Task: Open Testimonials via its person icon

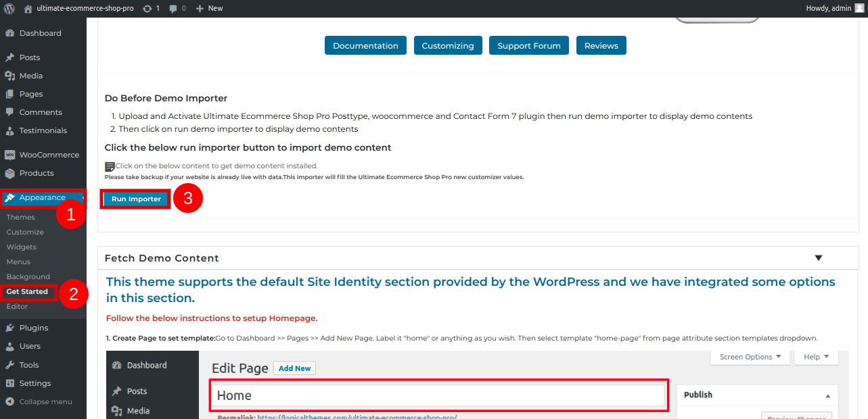Action: tap(9, 130)
